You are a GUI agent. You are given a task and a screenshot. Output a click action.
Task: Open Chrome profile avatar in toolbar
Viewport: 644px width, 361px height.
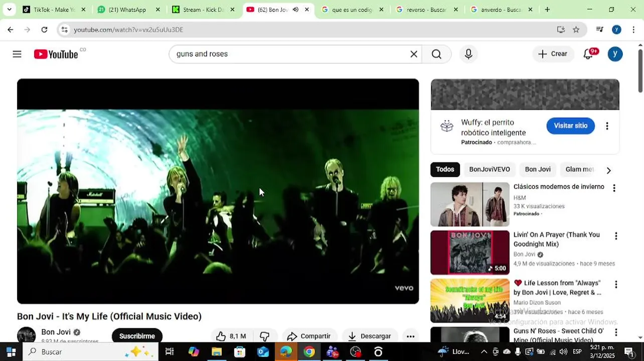[x=616, y=30]
